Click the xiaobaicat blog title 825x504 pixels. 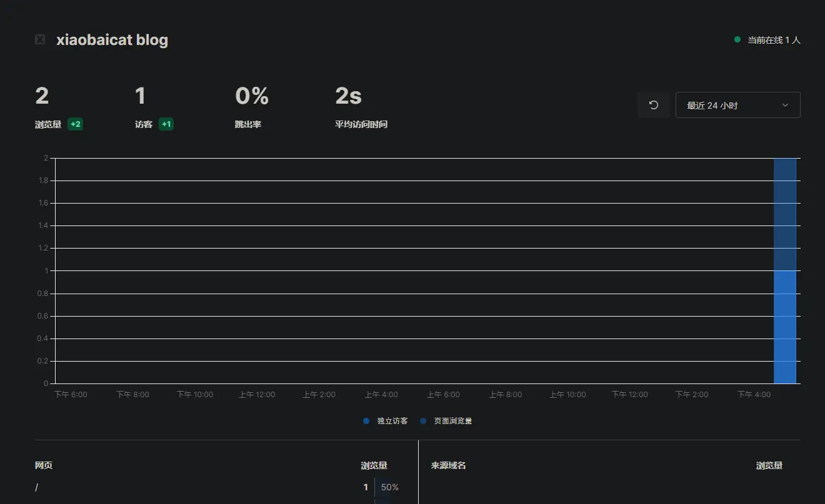click(x=112, y=40)
